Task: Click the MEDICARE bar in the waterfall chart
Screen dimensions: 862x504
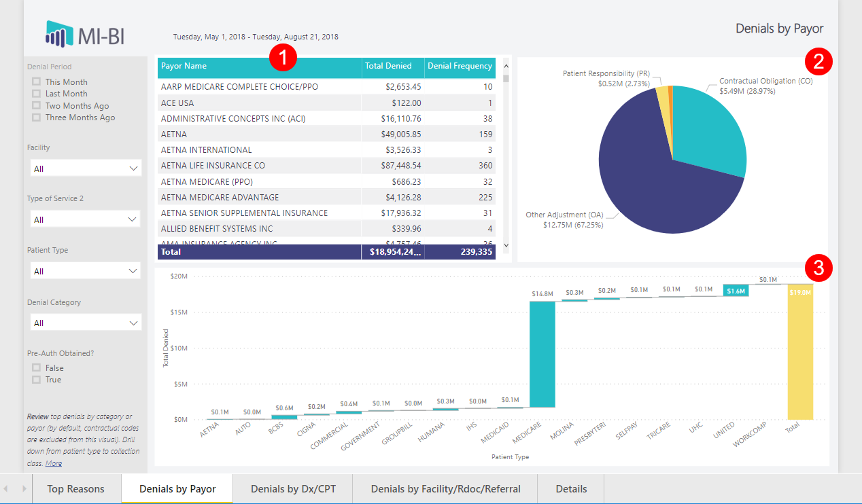Action: (542, 353)
